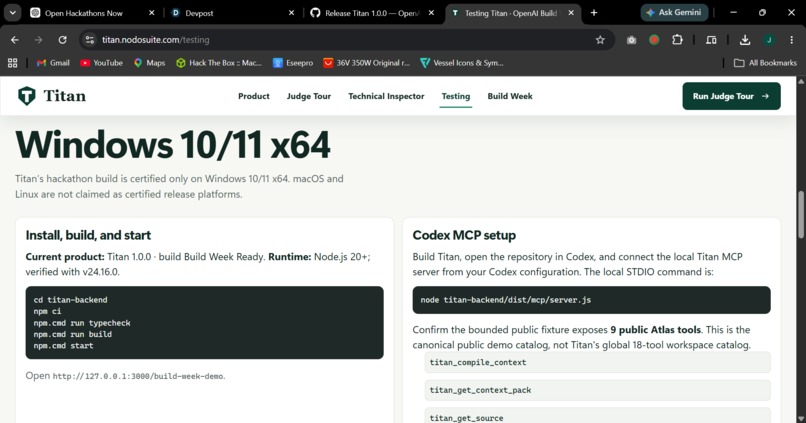Open the All Bookmarks folder
Image resolution: width=806 pixels, height=423 pixels.
(765, 63)
